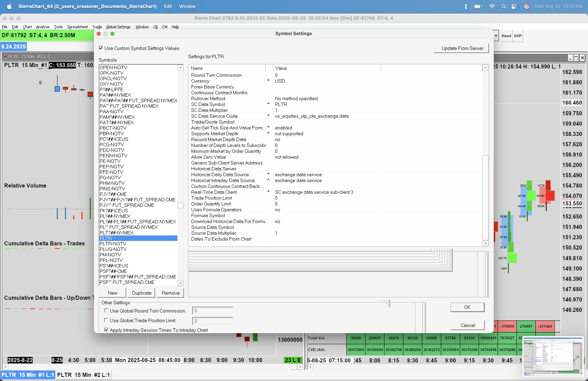Image resolution: width=588 pixels, height=381 pixels.
Task: Click the Symbols list scrollbar thumb
Action: click(x=180, y=205)
